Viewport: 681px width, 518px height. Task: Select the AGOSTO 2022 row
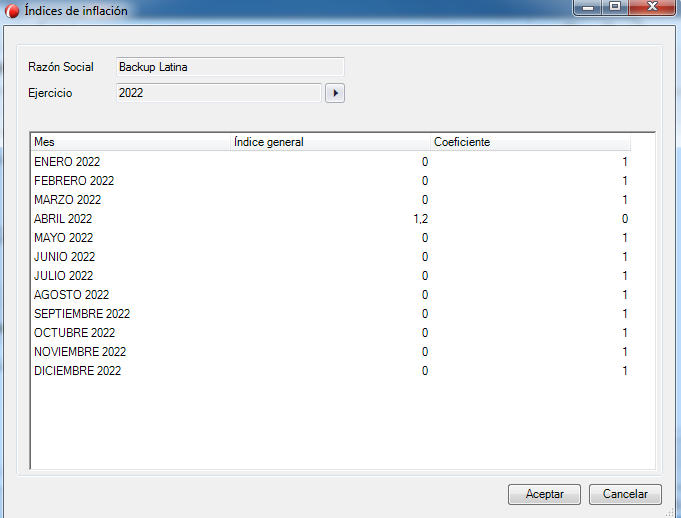pyautogui.click(x=331, y=295)
